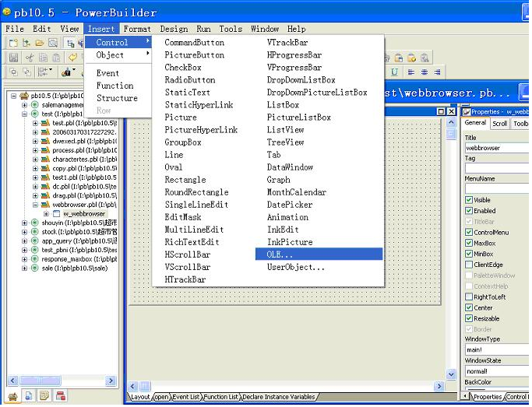Image resolution: width=532 pixels, height=407 pixels.
Task: Click the Underline text format icon
Action: pyautogui.click(x=395, y=72)
